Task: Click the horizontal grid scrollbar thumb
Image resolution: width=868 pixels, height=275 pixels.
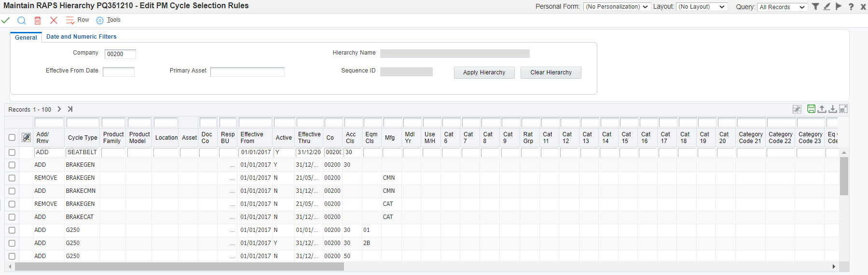Action: pos(179,267)
